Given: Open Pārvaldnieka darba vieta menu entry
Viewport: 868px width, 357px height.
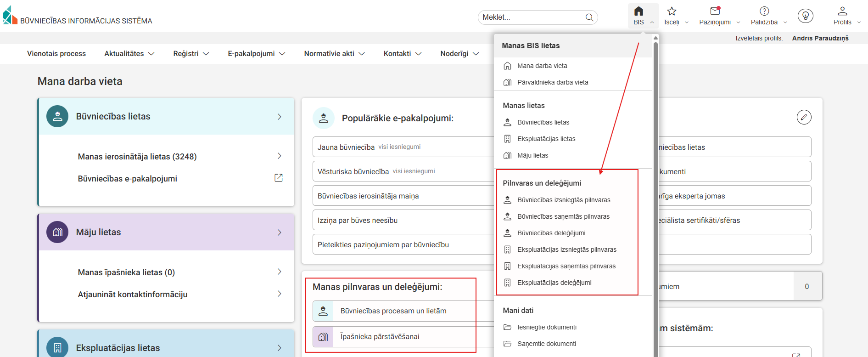Looking at the screenshot, I should point(552,82).
